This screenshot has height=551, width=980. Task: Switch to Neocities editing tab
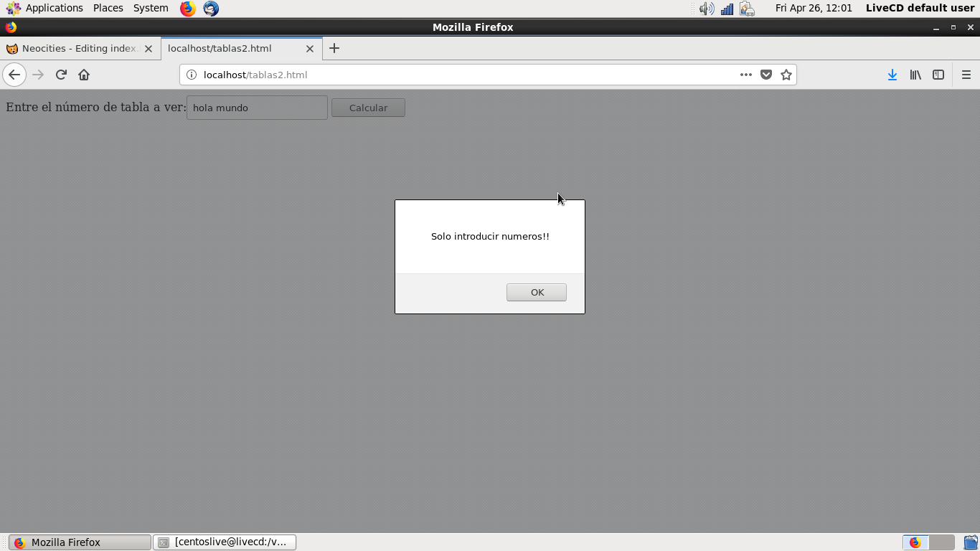pyautogui.click(x=79, y=48)
